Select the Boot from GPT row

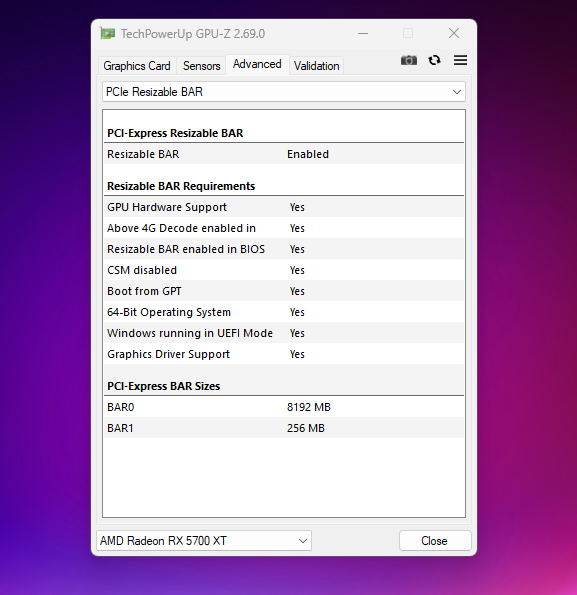click(x=284, y=291)
